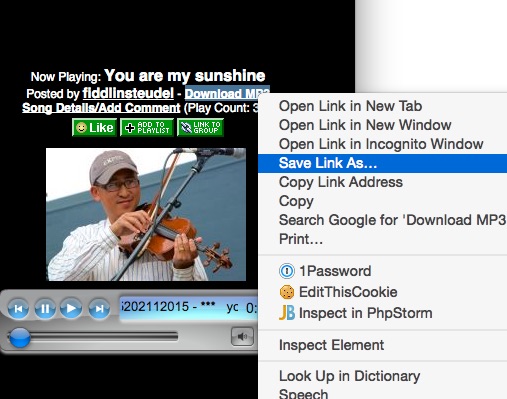Click the green Like button

point(94,127)
